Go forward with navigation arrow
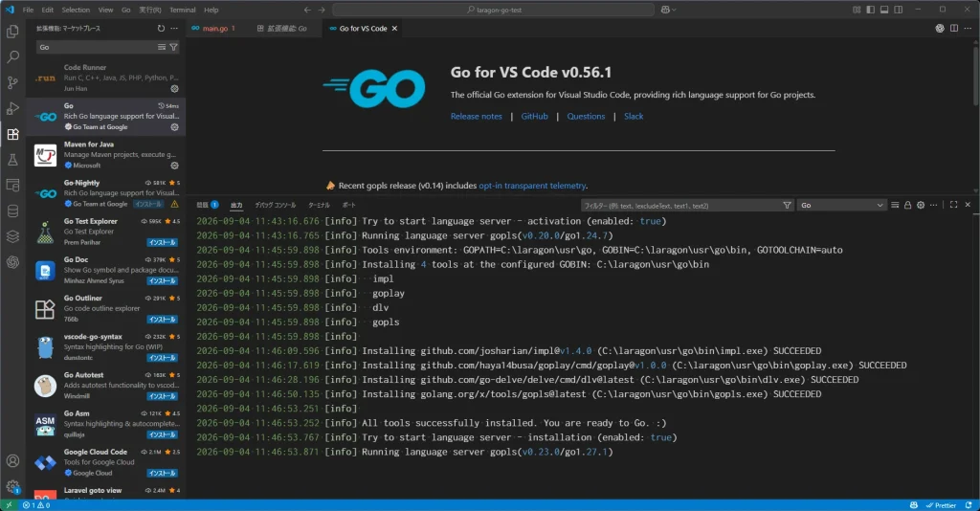The image size is (980, 511). click(322, 10)
